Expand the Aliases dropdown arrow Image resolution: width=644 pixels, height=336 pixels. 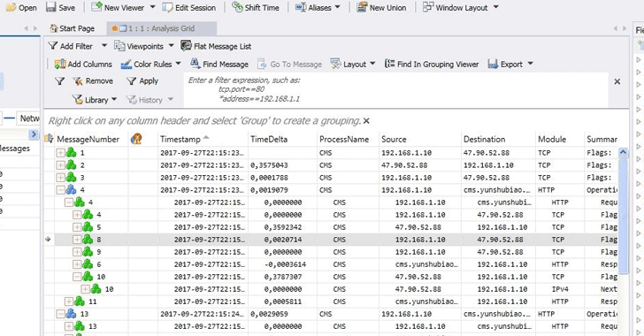(338, 7)
